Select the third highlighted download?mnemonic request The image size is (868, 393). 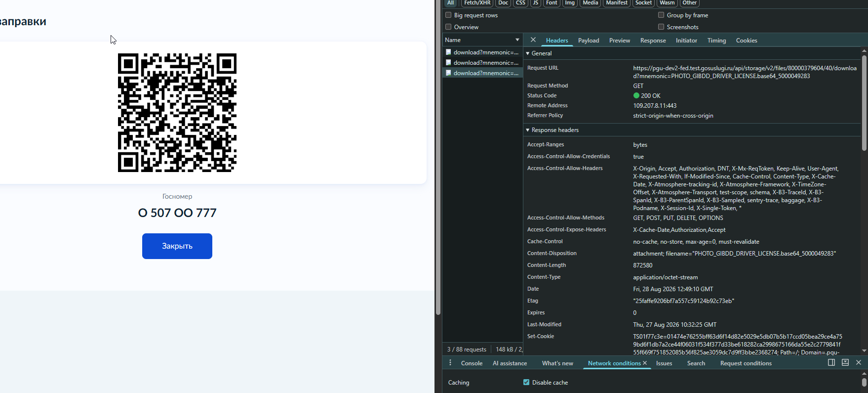(x=482, y=73)
